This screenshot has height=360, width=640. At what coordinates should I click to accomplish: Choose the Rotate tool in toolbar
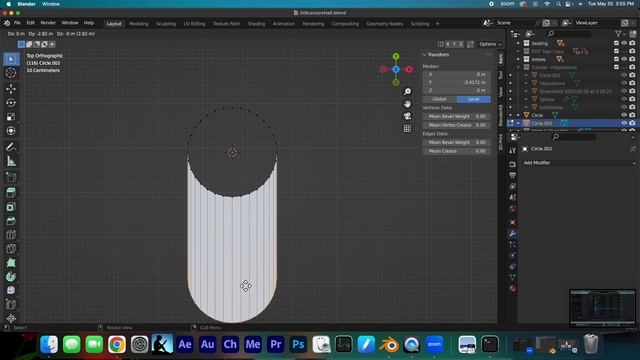click(x=11, y=103)
